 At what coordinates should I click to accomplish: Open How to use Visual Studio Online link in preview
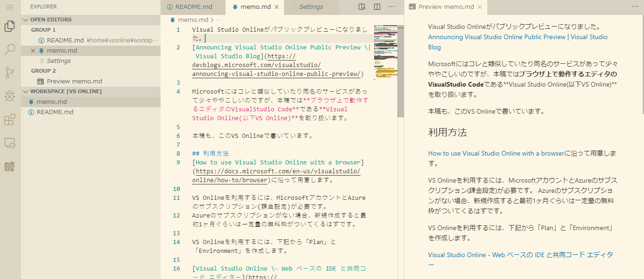point(496,153)
